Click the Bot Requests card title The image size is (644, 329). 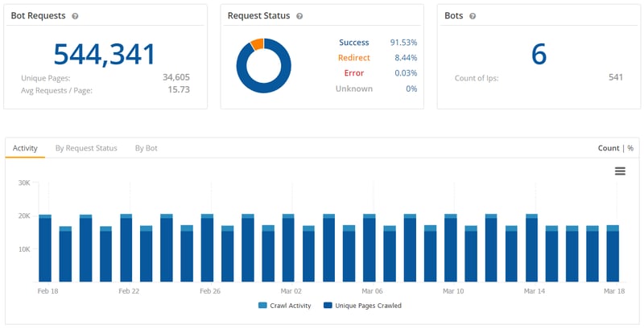click(38, 16)
